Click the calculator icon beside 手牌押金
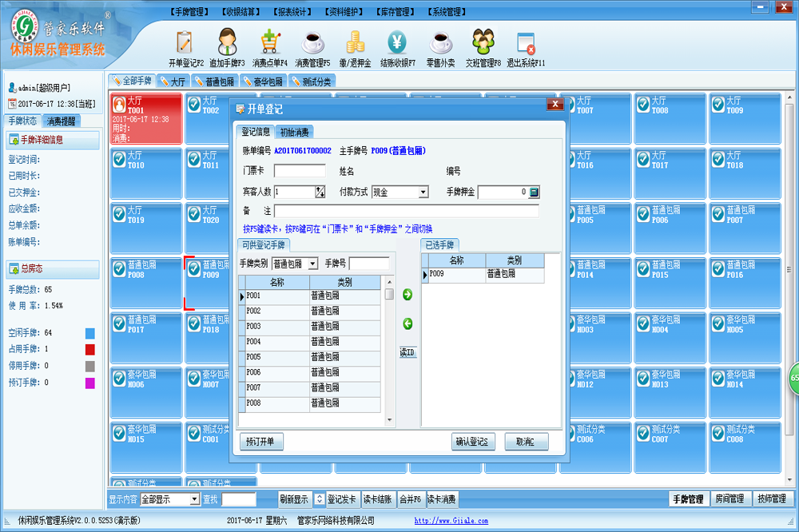The width and height of the screenshot is (799, 532). (534, 192)
